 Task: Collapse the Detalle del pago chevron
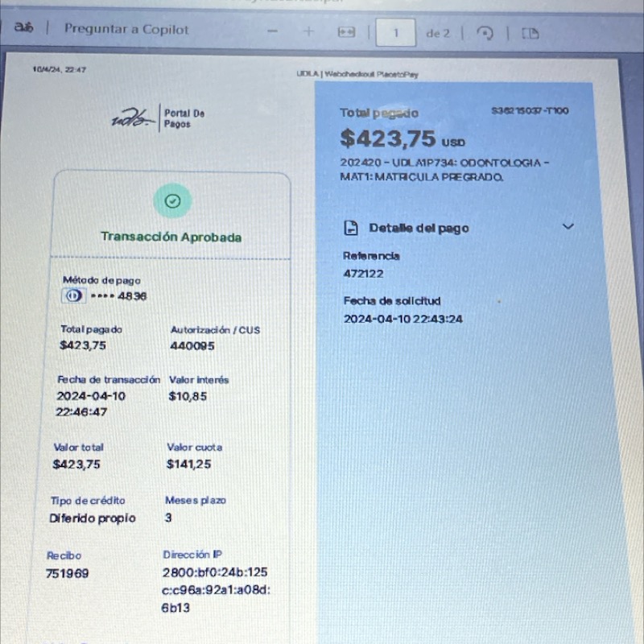point(568,227)
